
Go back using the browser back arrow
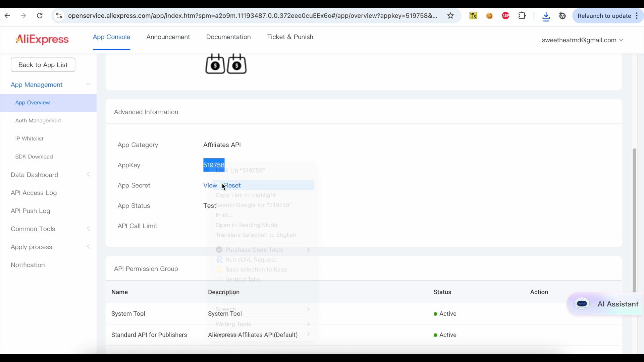(x=7, y=16)
